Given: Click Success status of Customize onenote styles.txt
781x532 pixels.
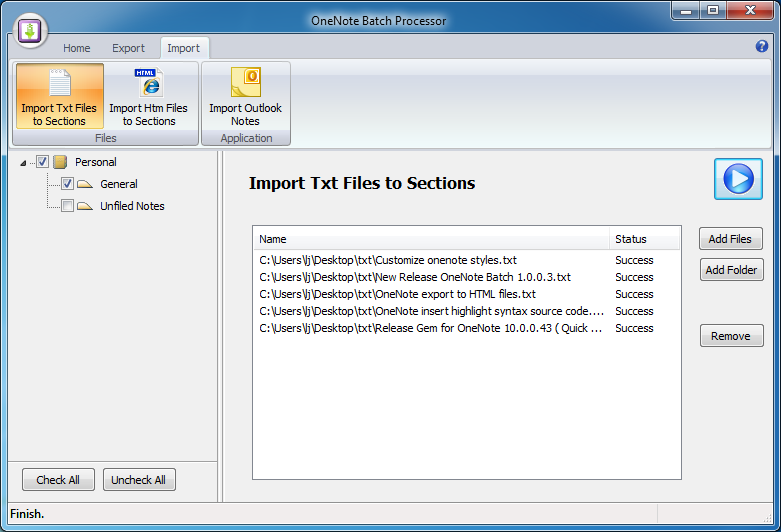Looking at the screenshot, I should (634, 260).
